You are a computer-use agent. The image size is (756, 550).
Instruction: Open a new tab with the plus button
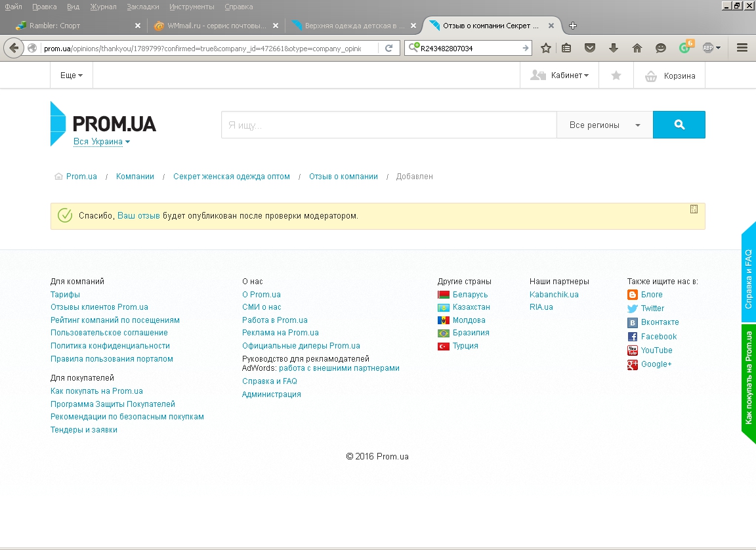pyautogui.click(x=573, y=26)
